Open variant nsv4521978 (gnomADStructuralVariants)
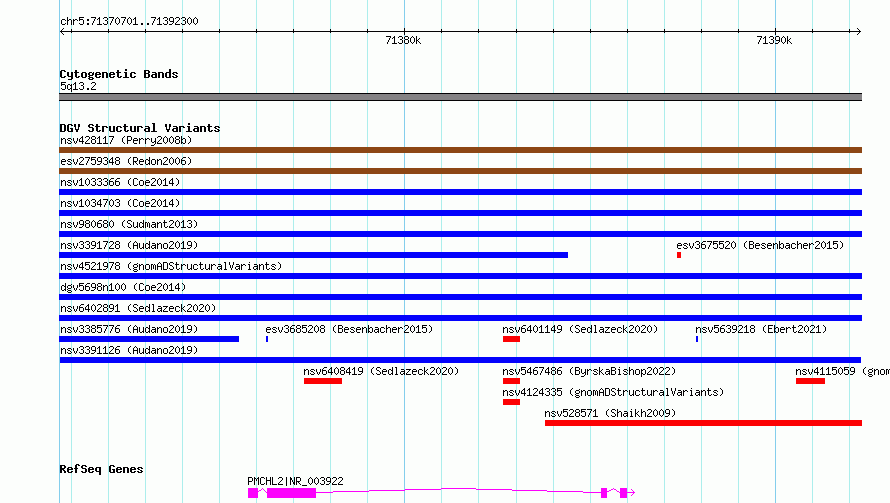Viewport: 890px width, 503px height. (x=171, y=266)
